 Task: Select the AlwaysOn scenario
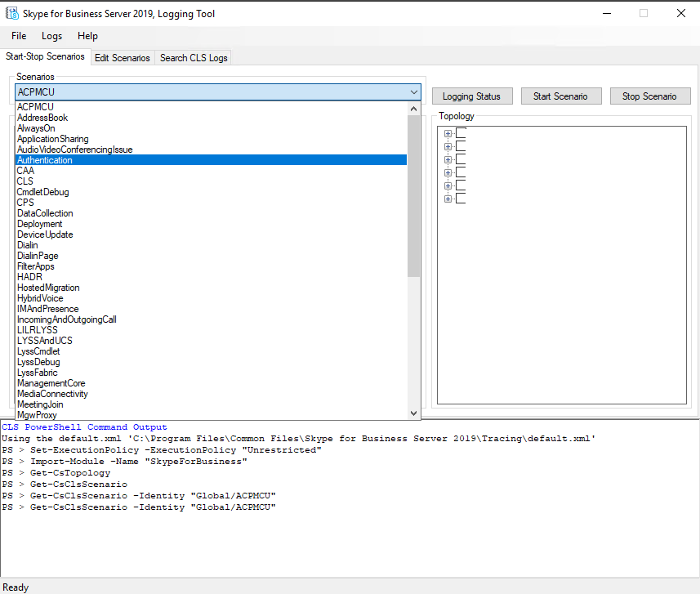tap(212, 128)
